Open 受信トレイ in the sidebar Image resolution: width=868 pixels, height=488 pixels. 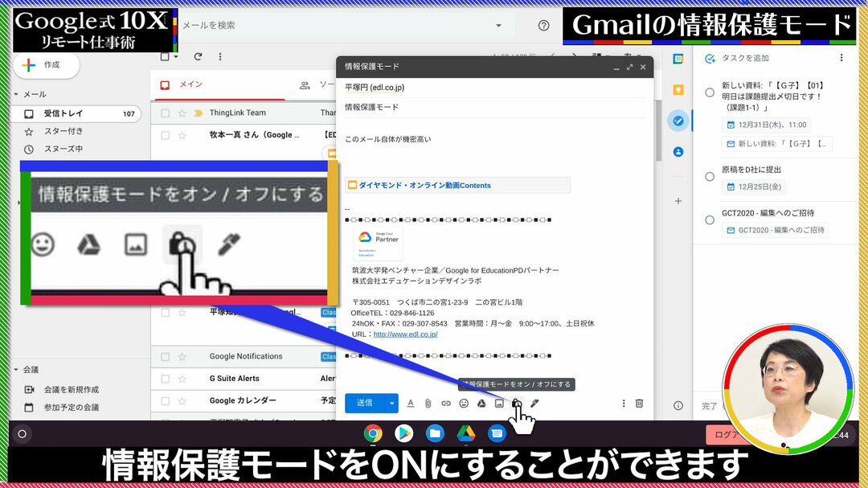[76, 113]
